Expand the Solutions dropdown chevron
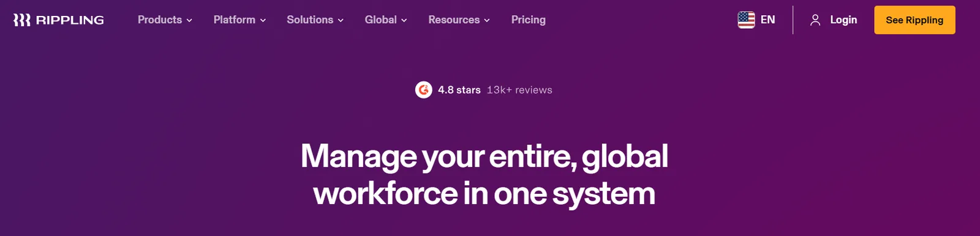Screen dimensions: 980x236 (341, 20)
